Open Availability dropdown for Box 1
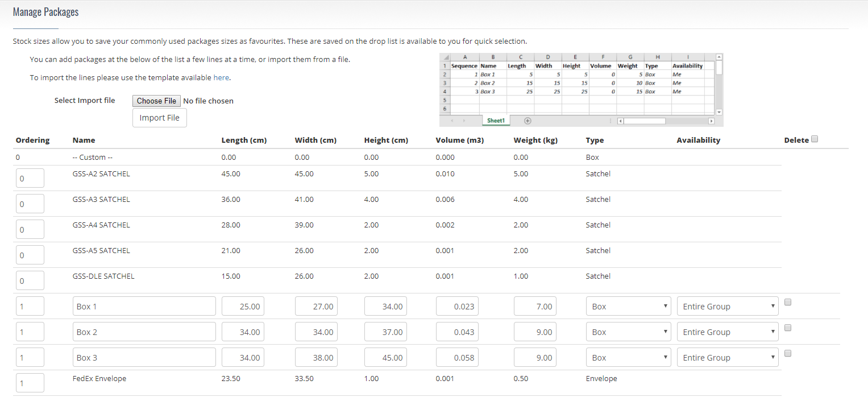The height and width of the screenshot is (397, 868). click(x=728, y=306)
